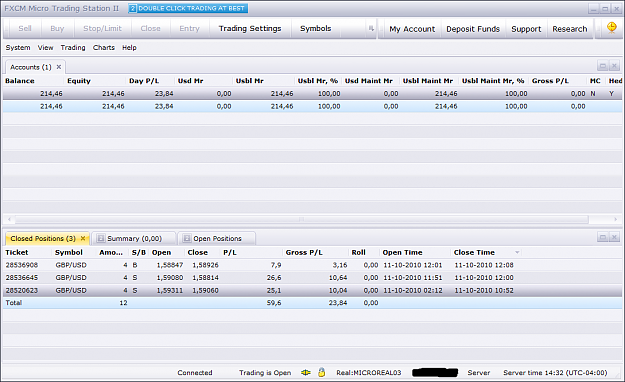Sort accounts by Equity column

(x=79, y=81)
